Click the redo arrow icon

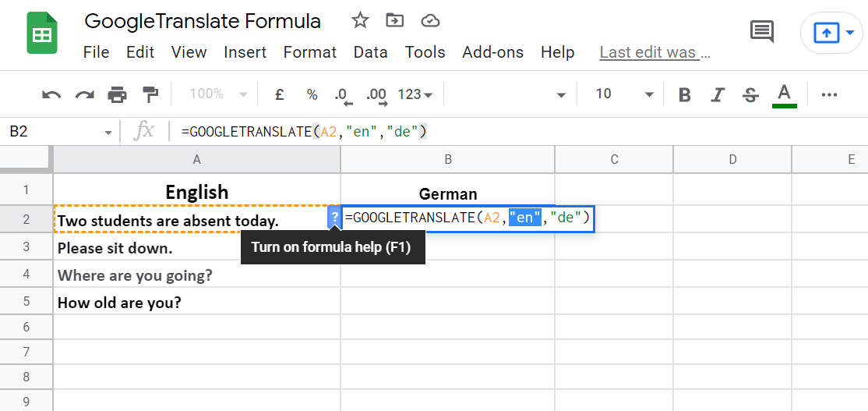pos(84,95)
